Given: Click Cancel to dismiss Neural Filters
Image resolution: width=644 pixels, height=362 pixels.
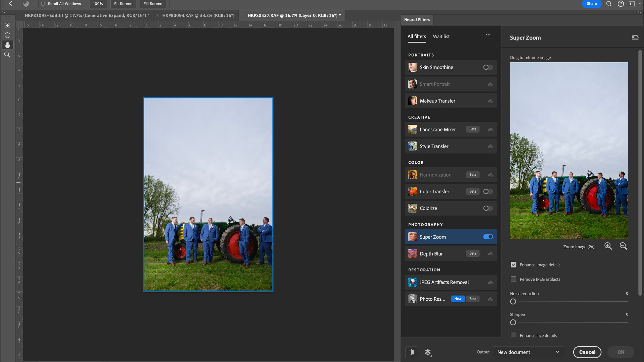Looking at the screenshot, I should tap(587, 352).
